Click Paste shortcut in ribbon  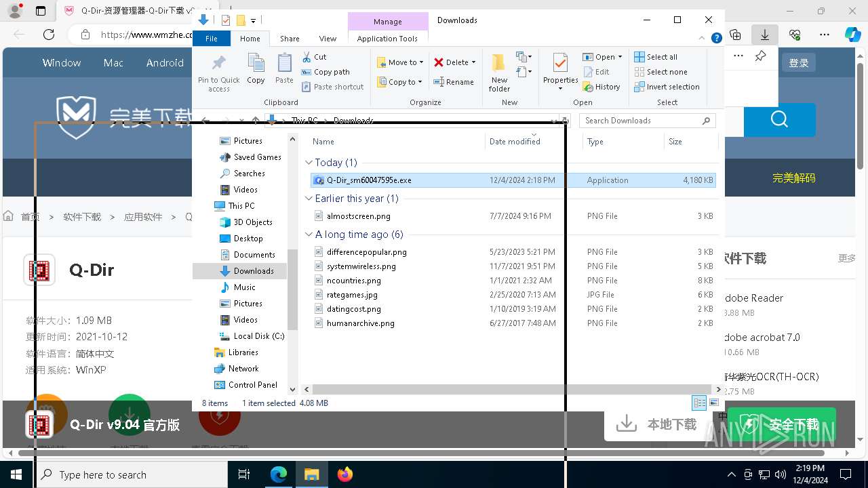[x=333, y=87]
